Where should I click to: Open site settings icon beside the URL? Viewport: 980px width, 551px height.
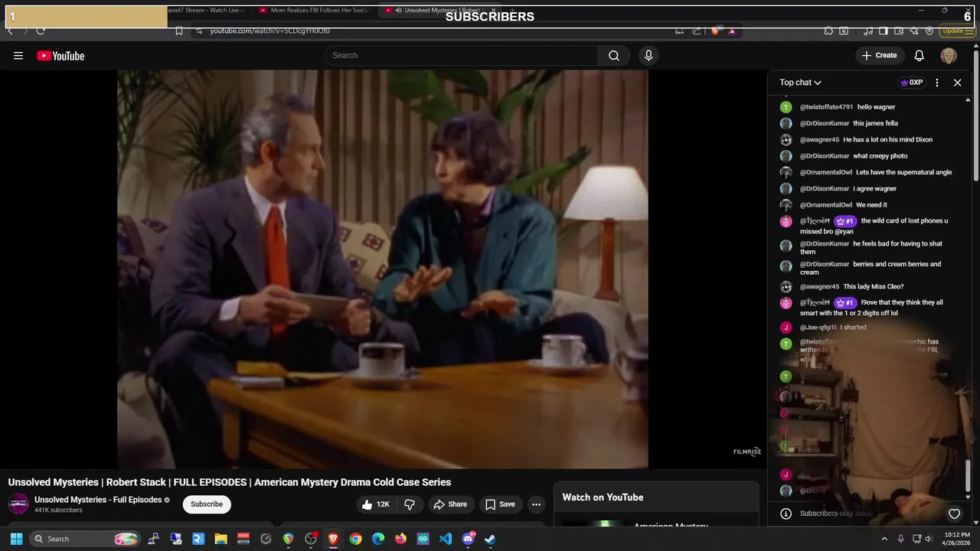pyautogui.click(x=198, y=31)
